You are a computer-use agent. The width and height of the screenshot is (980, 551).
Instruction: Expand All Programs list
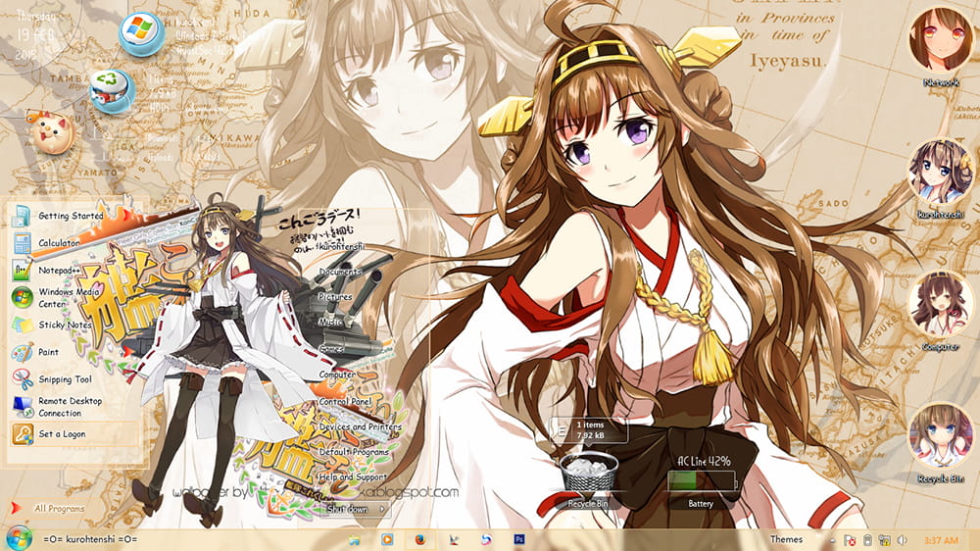coord(59,509)
